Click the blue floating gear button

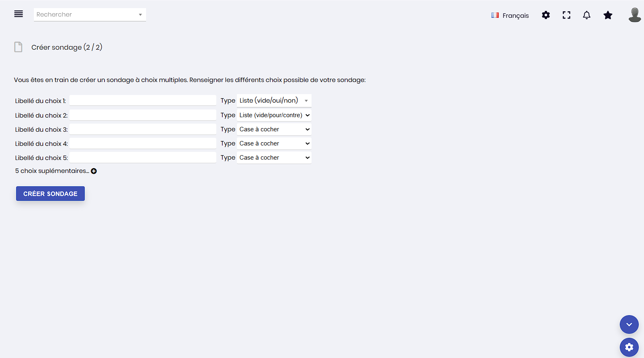coord(629,347)
